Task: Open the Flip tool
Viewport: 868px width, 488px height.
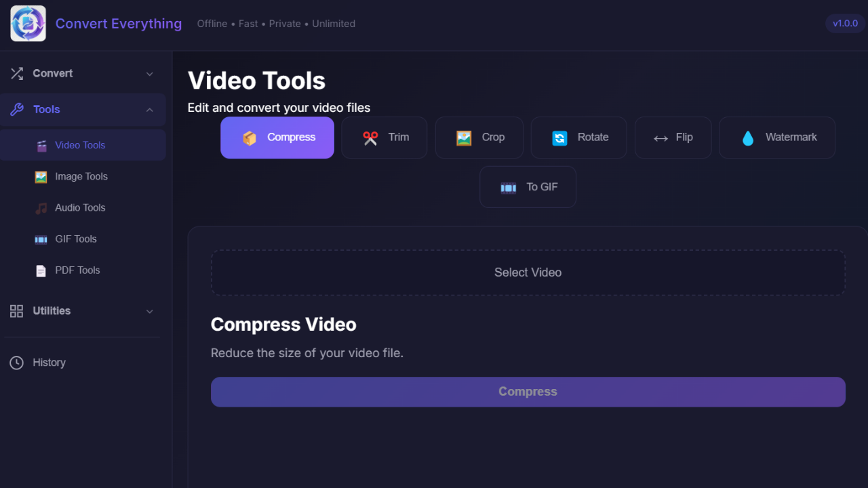Action: pos(673,137)
